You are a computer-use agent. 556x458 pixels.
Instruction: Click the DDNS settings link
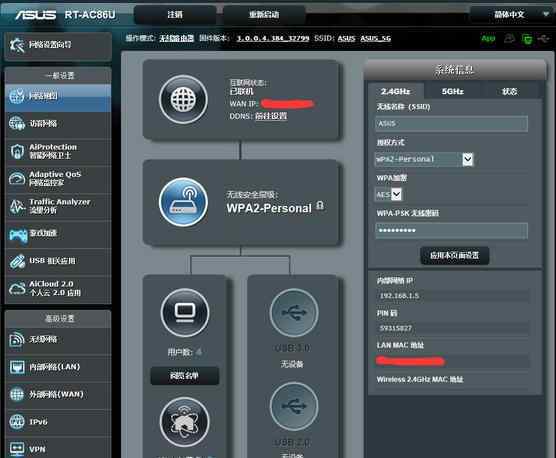271,116
